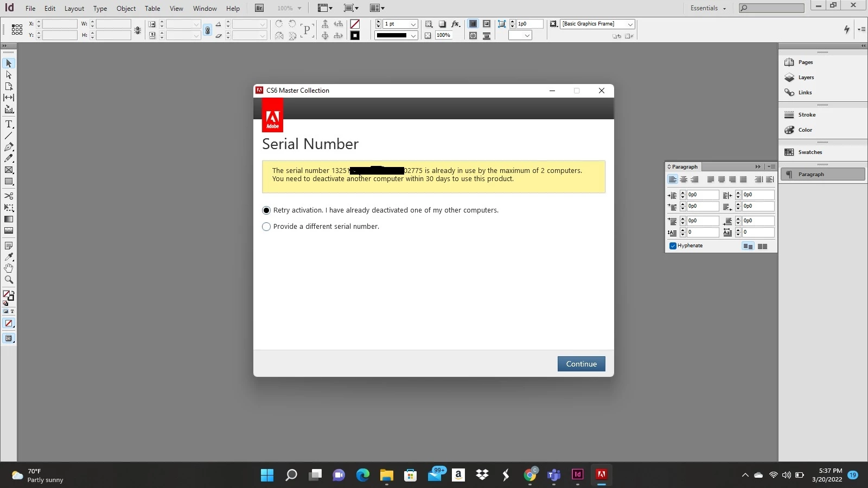Click the Continue button

(x=582, y=364)
